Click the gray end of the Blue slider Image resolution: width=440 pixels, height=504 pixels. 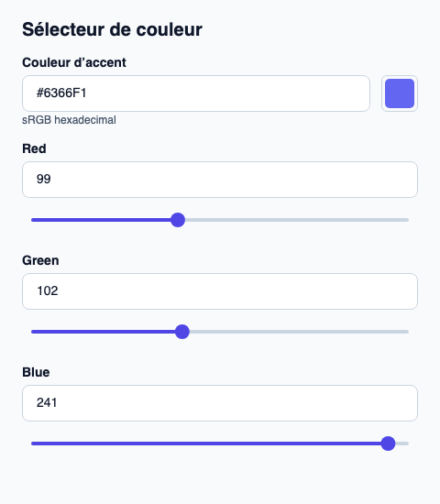point(402,444)
